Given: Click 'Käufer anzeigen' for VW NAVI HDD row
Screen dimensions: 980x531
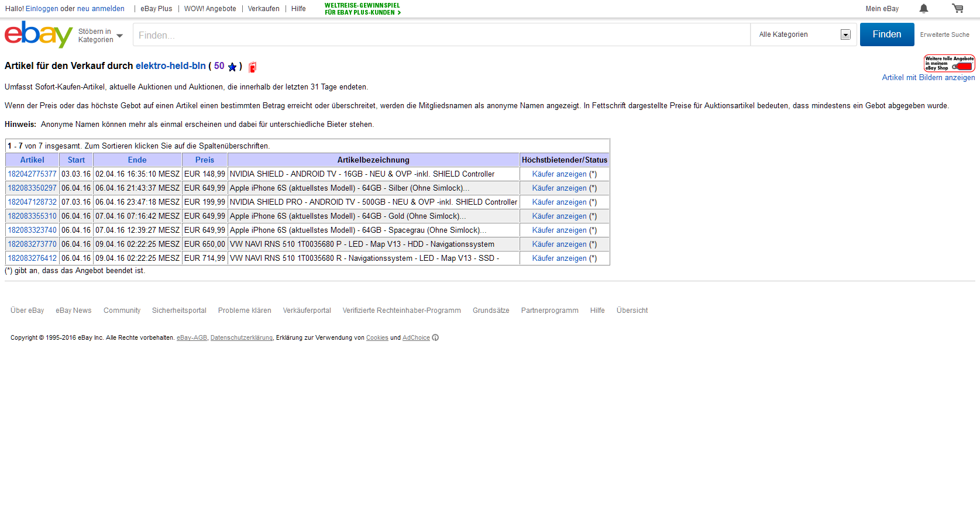Looking at the screenshot, I should (x=559, y=244).
